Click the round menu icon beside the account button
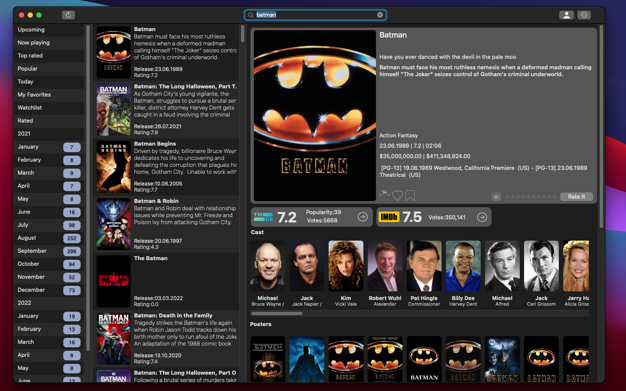 coord(584,15)
